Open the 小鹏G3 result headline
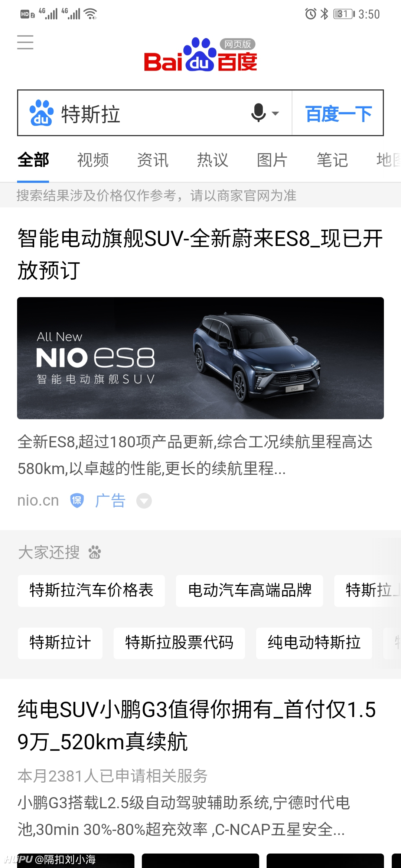Viewport: 401px width, 868px height. (x=197, y=726)
